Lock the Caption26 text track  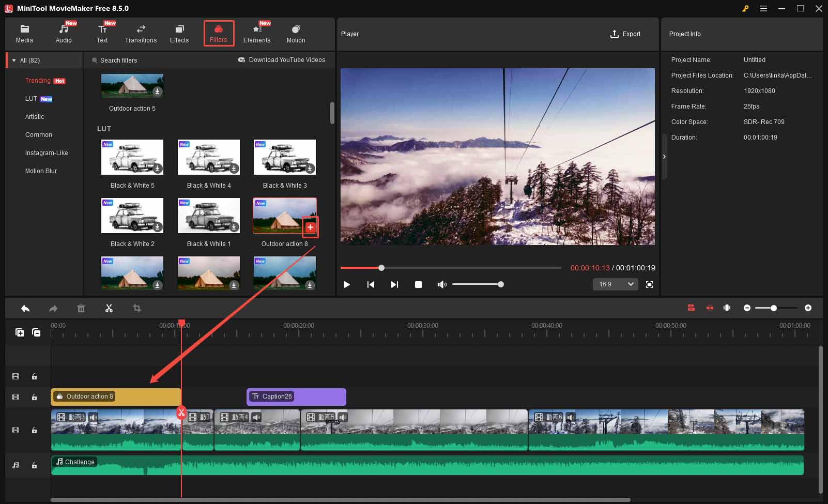[x=34, y=397]
